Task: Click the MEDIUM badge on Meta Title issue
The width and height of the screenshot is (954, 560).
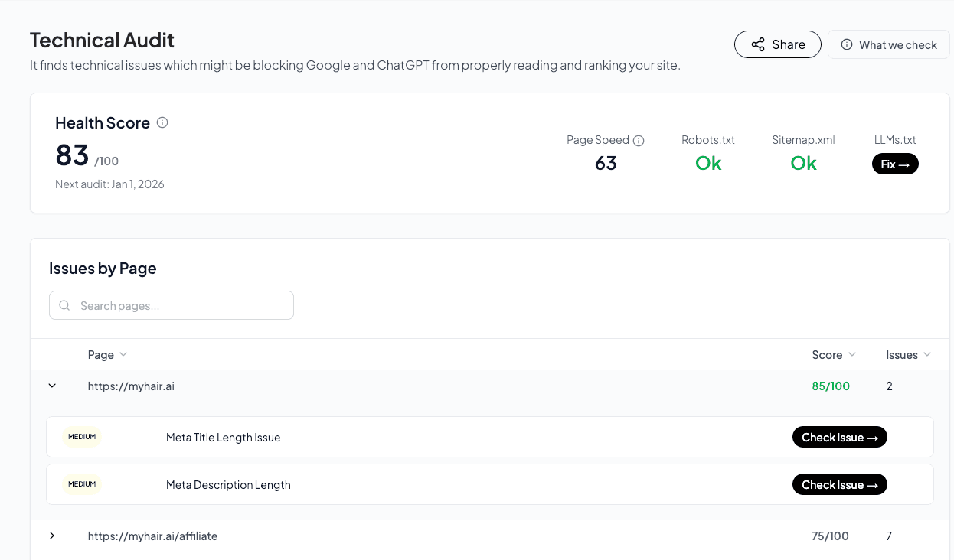Action: click(x=82, y=437)
